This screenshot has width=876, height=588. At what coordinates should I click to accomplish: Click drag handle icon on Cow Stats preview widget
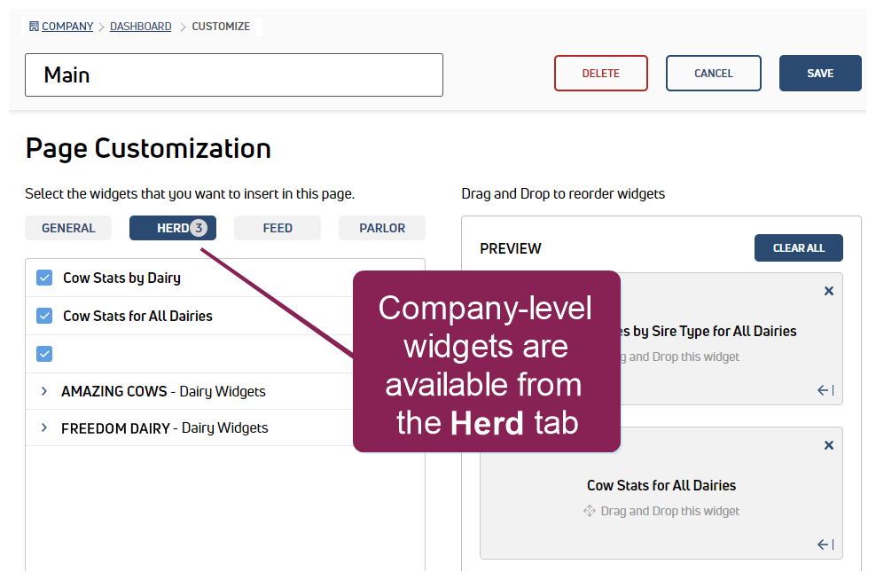click(589, 511)
